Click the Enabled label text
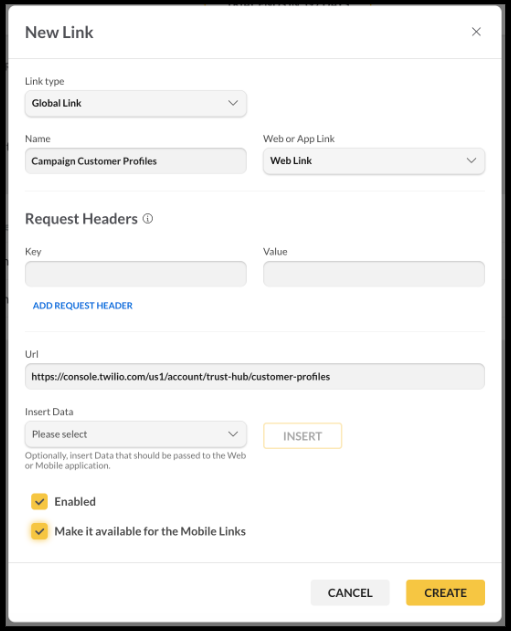511x631 pixels. 75,502
